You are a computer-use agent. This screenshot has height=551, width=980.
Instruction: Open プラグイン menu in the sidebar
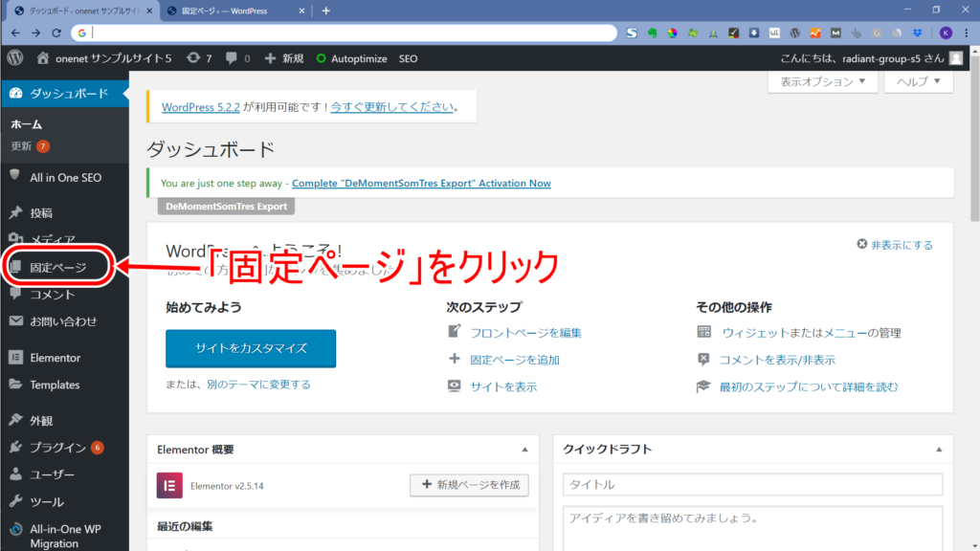click(57, 448)
